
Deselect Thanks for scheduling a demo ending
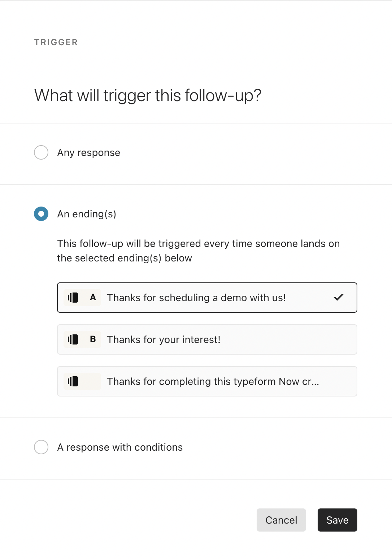(x=207, y=298)
